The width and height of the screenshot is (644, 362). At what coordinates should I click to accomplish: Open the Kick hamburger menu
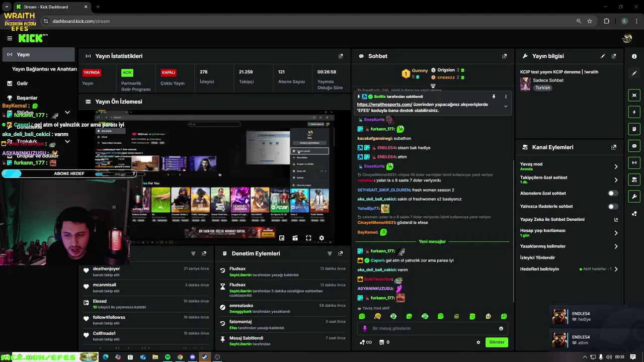point(10,38)
